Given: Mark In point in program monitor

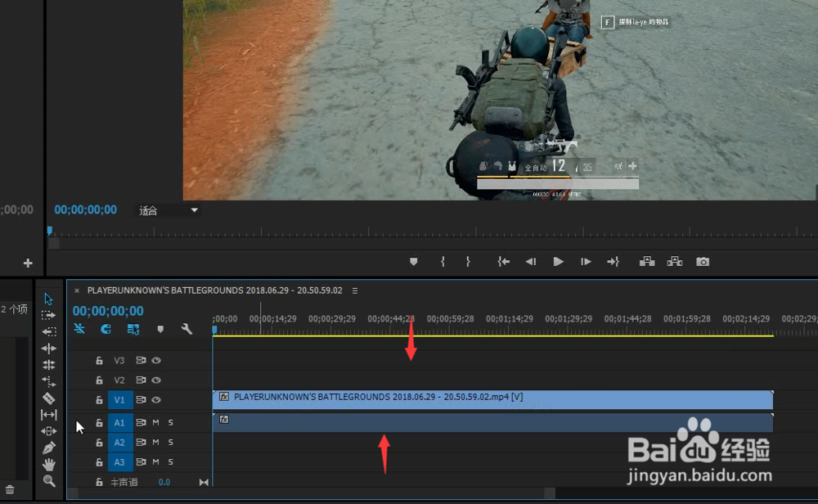Looking at the screenshot, I should click(x=443, y=262).
